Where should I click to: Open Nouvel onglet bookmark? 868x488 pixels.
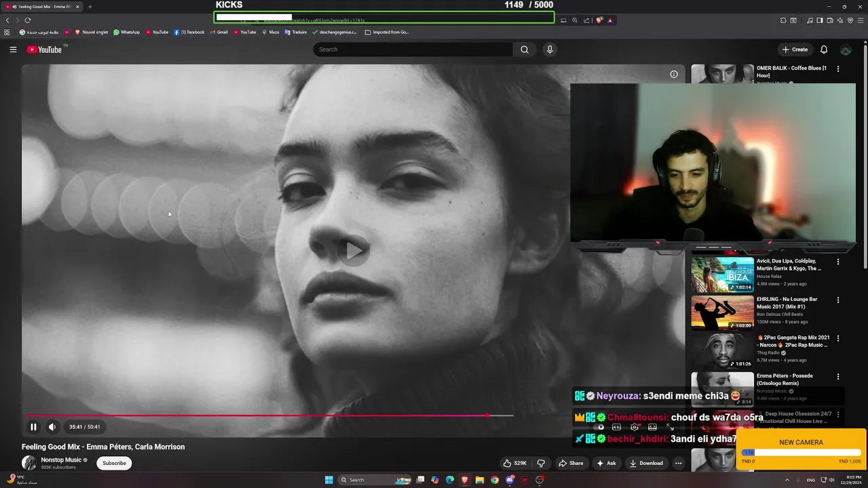coord(92,32)
